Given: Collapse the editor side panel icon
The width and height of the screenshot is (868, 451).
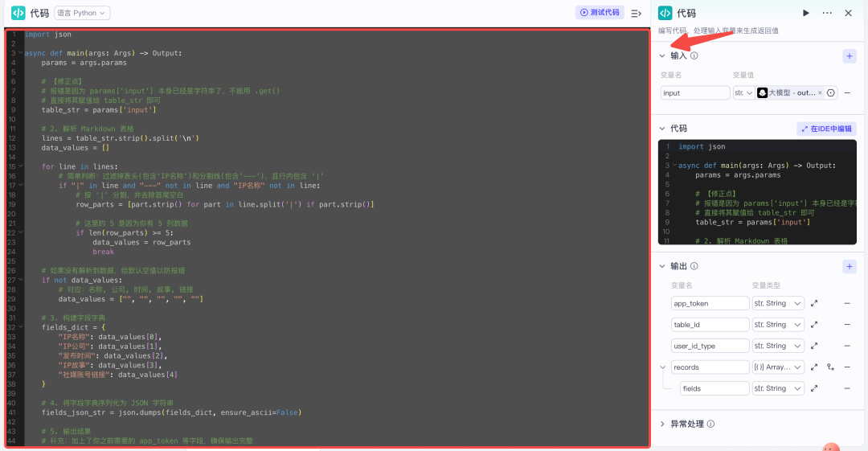Looking at the screenshot, I should 636,14.
